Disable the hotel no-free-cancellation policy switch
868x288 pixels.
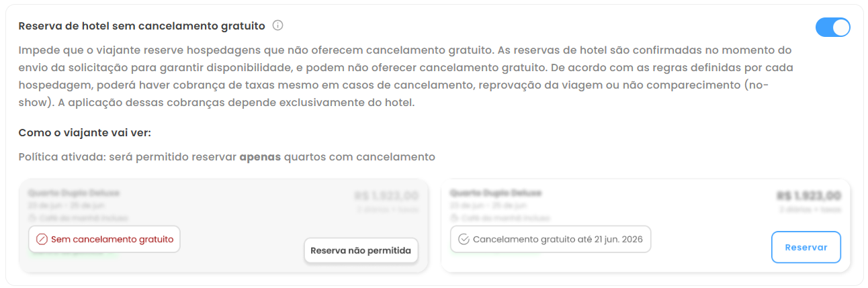click(x=833, y=27)
